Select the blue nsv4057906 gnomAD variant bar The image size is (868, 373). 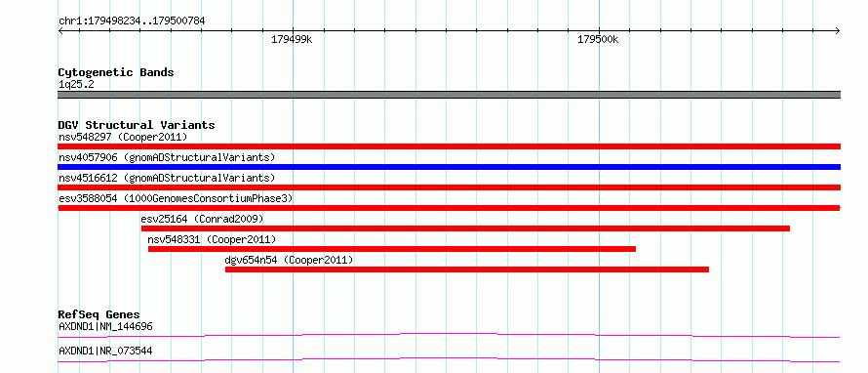449,167
